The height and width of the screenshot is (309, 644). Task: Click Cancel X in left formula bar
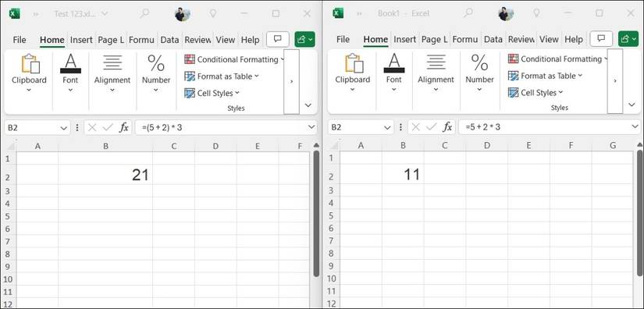(92, 128)
